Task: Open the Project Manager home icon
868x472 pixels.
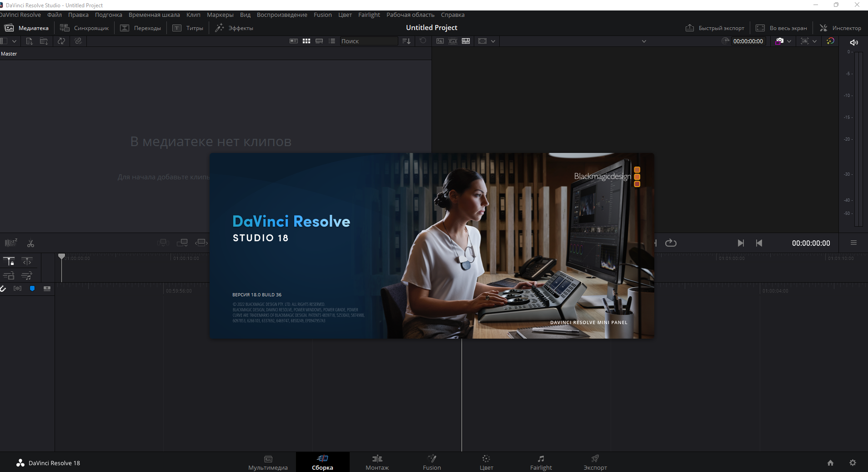Action: (x=830, y=462)
